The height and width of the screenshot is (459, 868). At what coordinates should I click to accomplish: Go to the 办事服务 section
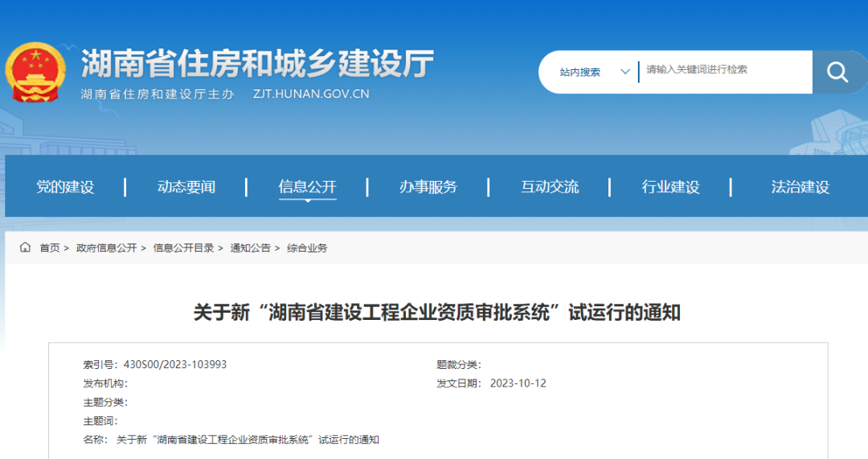click(428, 187)
